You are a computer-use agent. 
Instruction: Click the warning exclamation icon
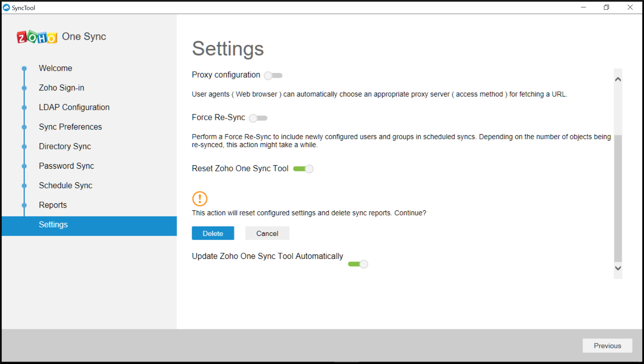pos(200,198)
